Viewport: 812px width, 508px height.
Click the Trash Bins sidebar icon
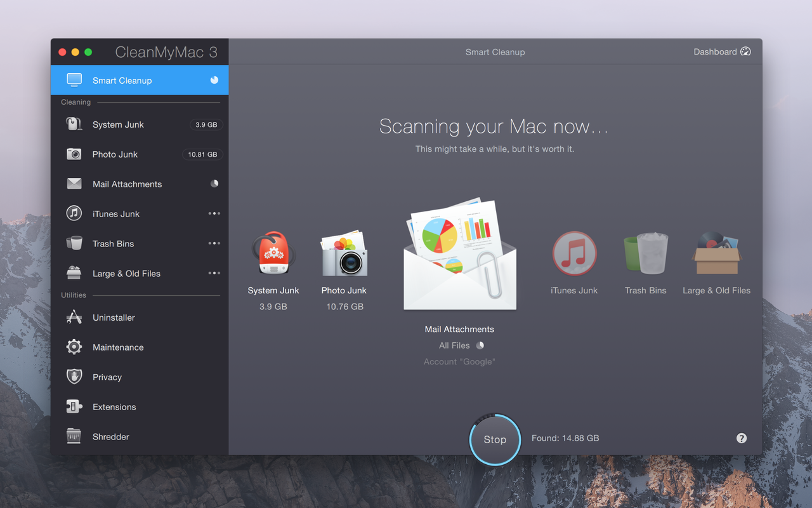pos(74,243)
